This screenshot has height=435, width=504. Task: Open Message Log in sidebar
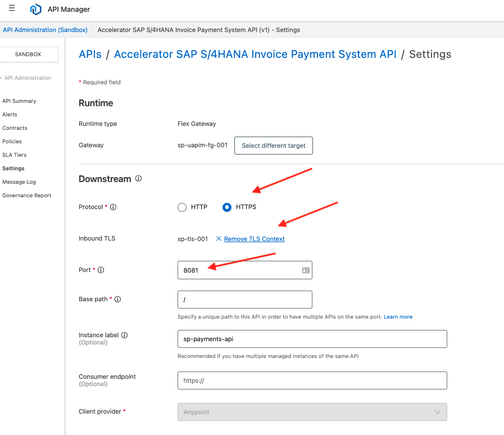click(19, 182)
